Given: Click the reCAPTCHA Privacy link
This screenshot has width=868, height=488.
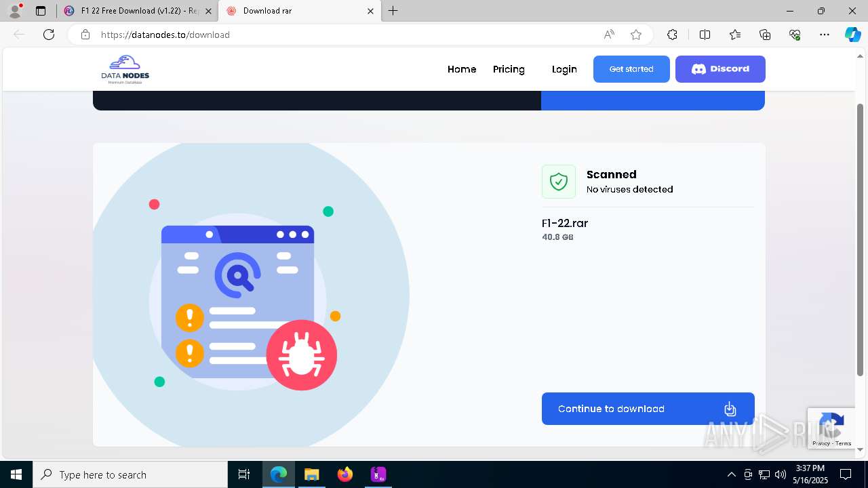Looking at the screenshot, I should pos(821,443).
